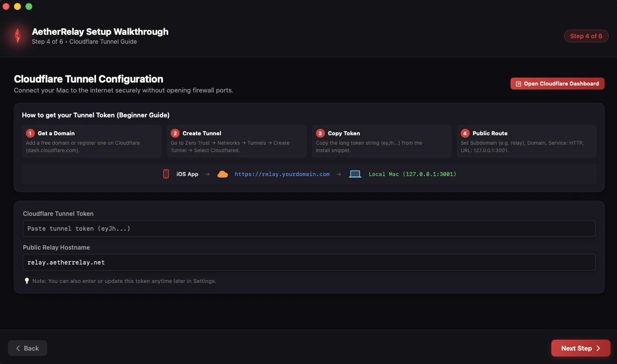
Task: Continue with the Next Step button
Action: click(x=581, y=348)
